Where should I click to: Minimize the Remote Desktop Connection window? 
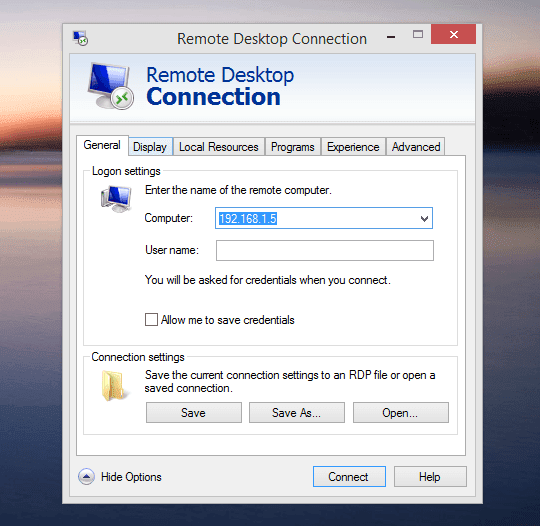(391, 36)
